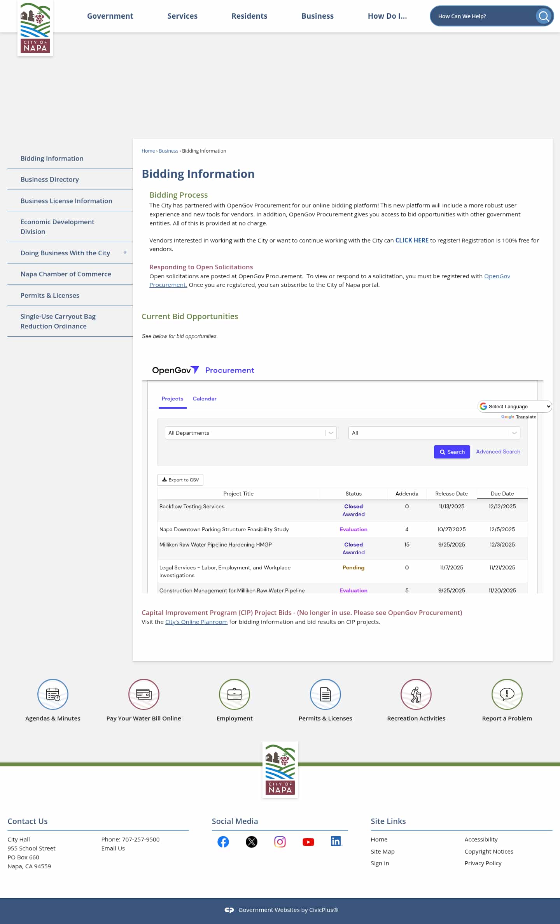Visit the YouTube social icon
Viewport: 560px width, 924px height.
coord(308,841)
